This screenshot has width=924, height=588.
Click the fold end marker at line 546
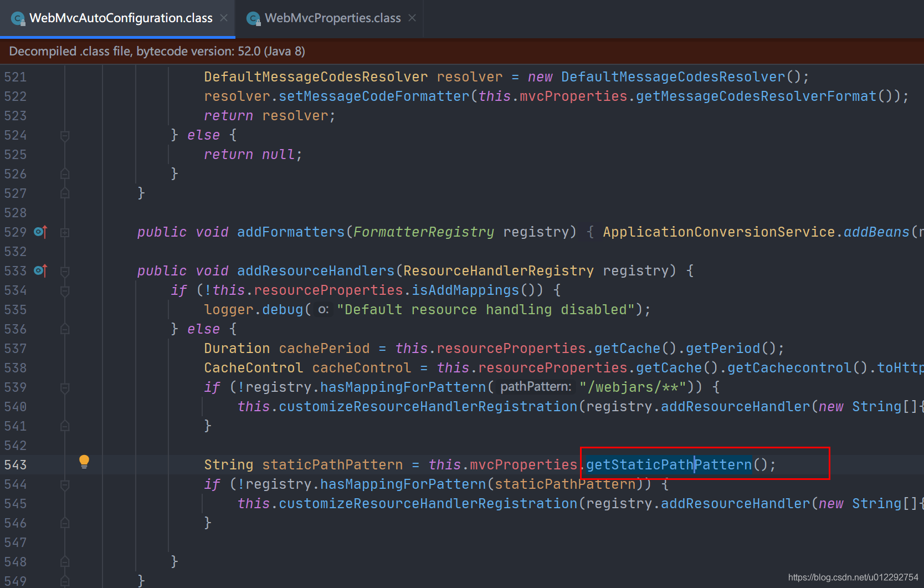click(65, 523)
